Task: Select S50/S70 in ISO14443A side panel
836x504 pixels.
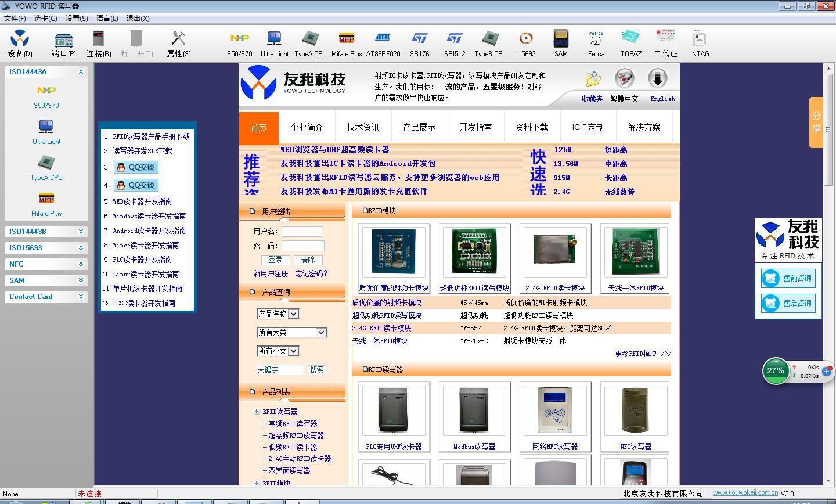Action: click(x=46, y=96)
